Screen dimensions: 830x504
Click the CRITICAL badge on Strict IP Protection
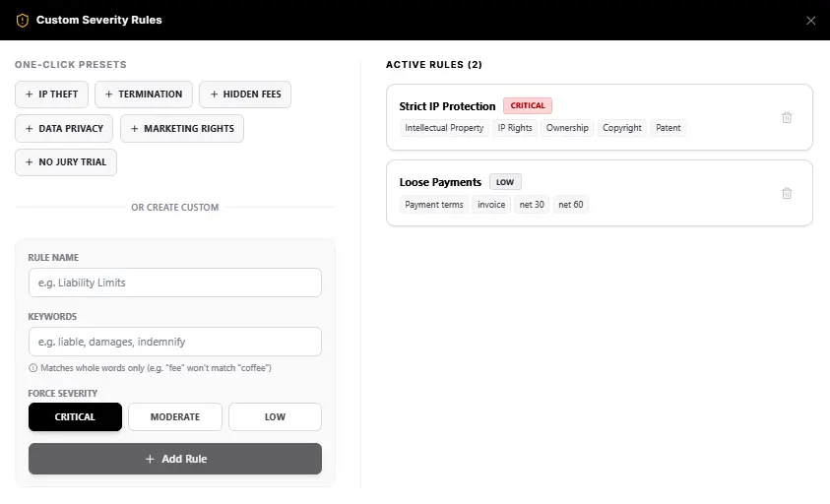(527, 106)
